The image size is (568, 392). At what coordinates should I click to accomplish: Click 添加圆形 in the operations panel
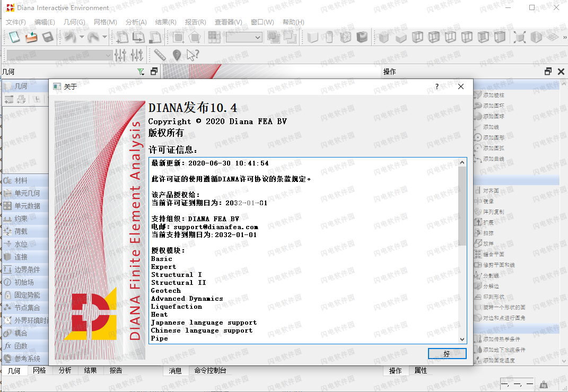490,138
